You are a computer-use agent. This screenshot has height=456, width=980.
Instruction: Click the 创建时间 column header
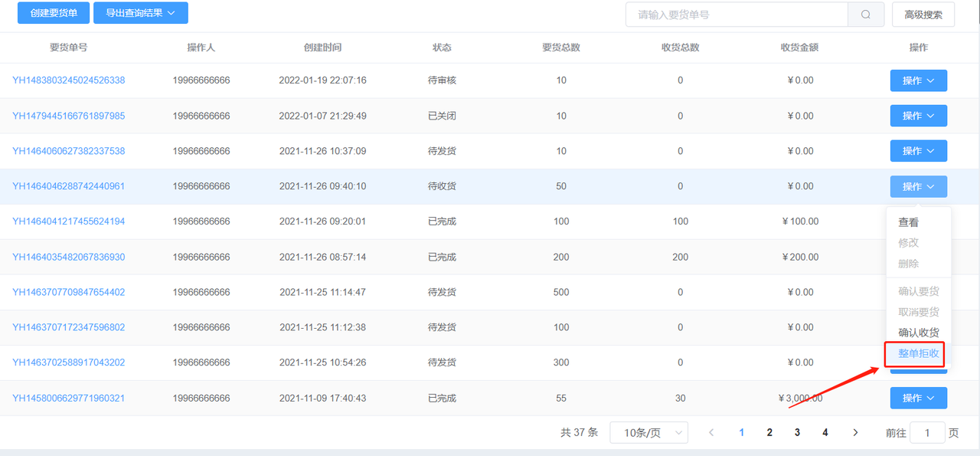pyautogui.click(x=323, y=48)
